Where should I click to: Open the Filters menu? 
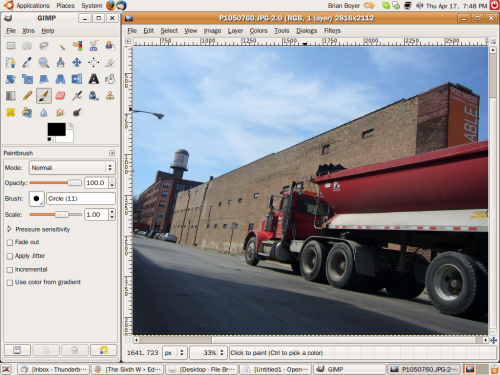pyautogui.click(x=332, y=31)
